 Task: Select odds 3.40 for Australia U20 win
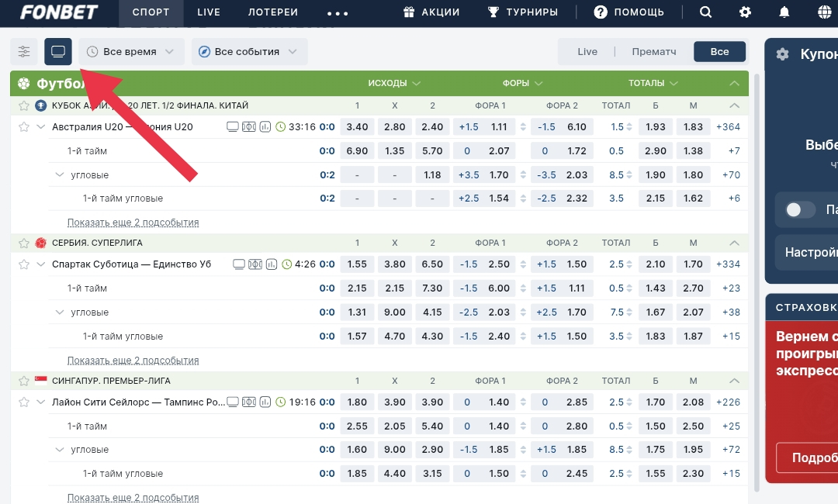pyautogui.click(x=357, y=127)
